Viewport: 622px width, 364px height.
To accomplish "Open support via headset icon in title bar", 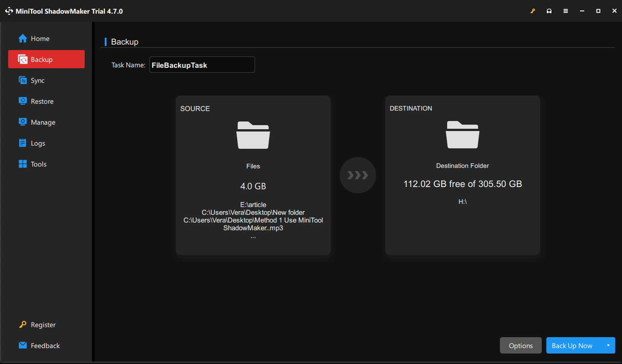I will 549,11.
